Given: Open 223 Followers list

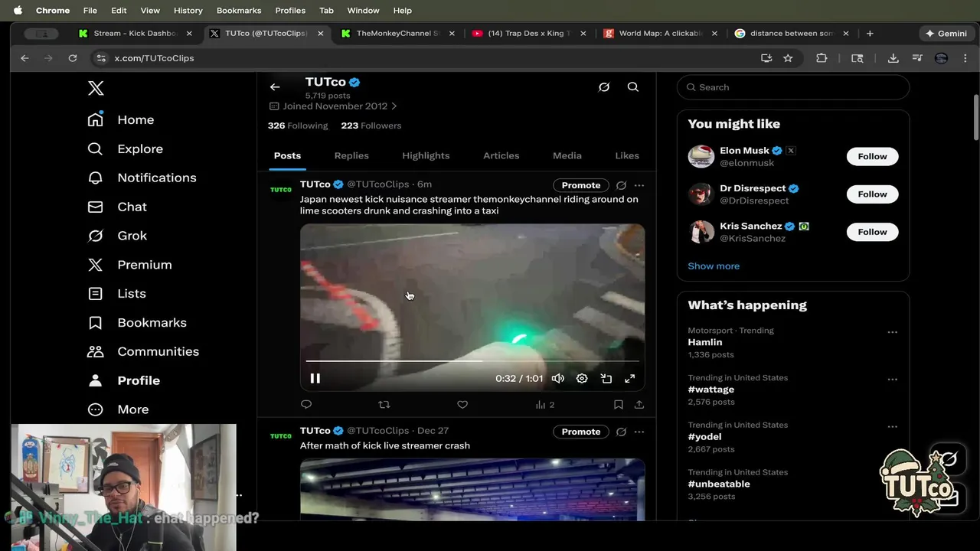Looking at the screenshot, I should click(x=371, y=126).
